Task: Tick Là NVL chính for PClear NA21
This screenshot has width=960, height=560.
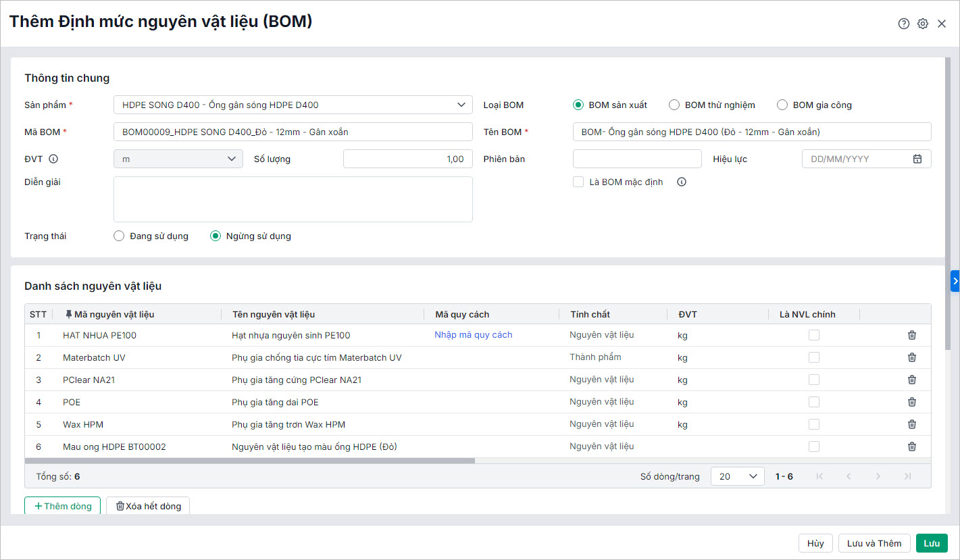Action: click(814, 380)
